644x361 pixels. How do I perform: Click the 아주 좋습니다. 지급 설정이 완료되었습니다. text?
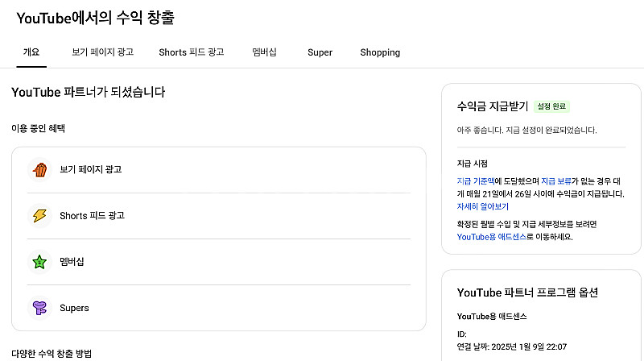pos(527,131)
